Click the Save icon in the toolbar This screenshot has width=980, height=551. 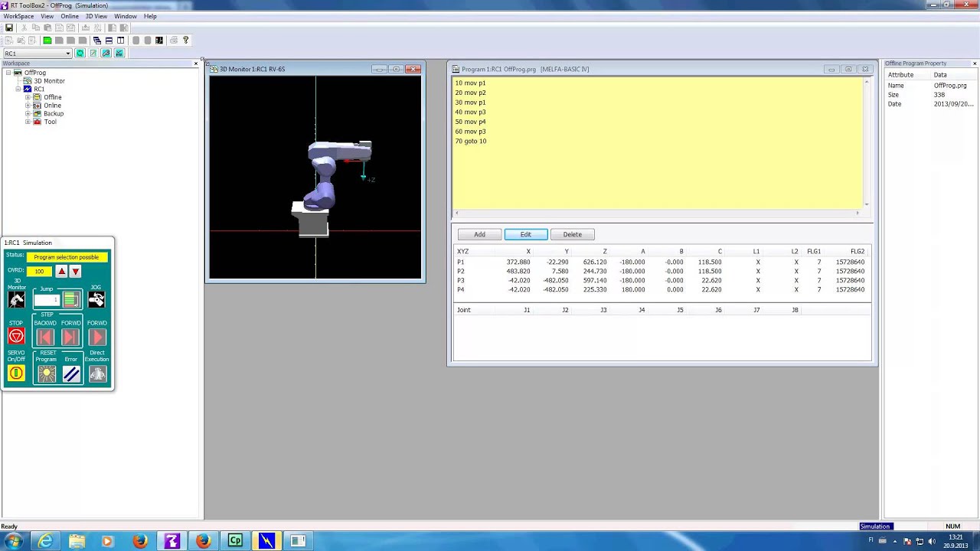click(x=9, y=28)
